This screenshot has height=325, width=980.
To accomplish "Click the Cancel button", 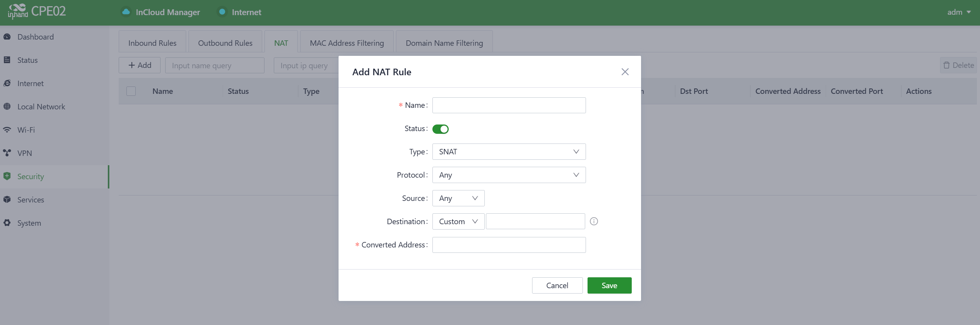I will coord(557,285).
